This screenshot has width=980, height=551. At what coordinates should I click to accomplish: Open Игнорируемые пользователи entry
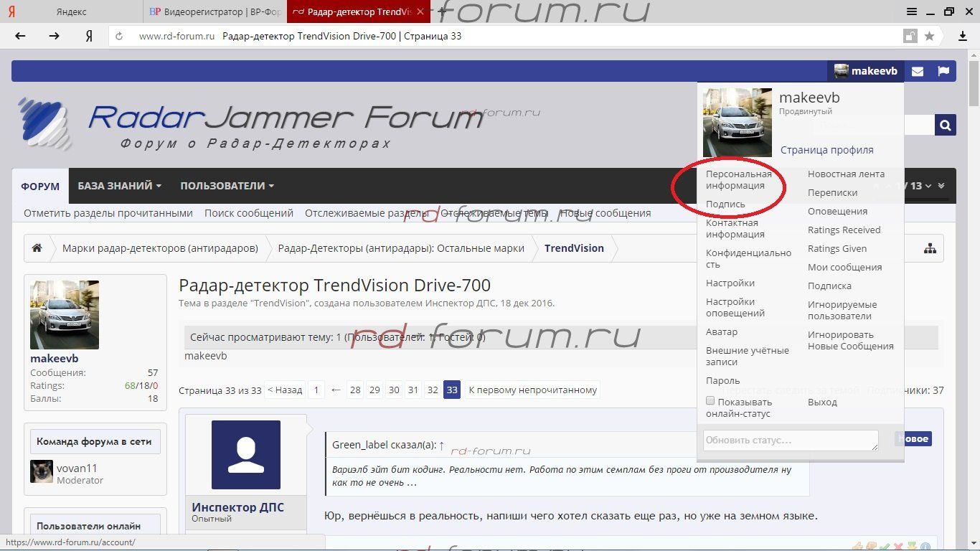tap(842, 310)
